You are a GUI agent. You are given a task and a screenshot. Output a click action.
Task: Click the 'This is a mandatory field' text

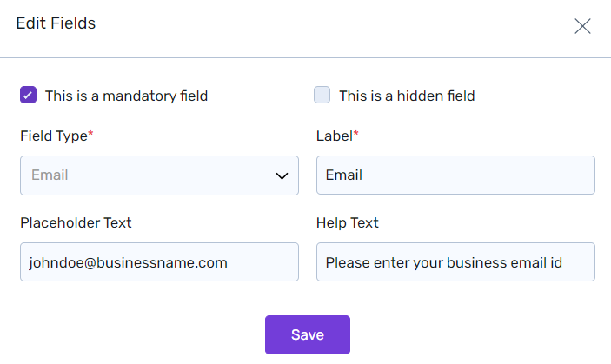pos(126,96)
